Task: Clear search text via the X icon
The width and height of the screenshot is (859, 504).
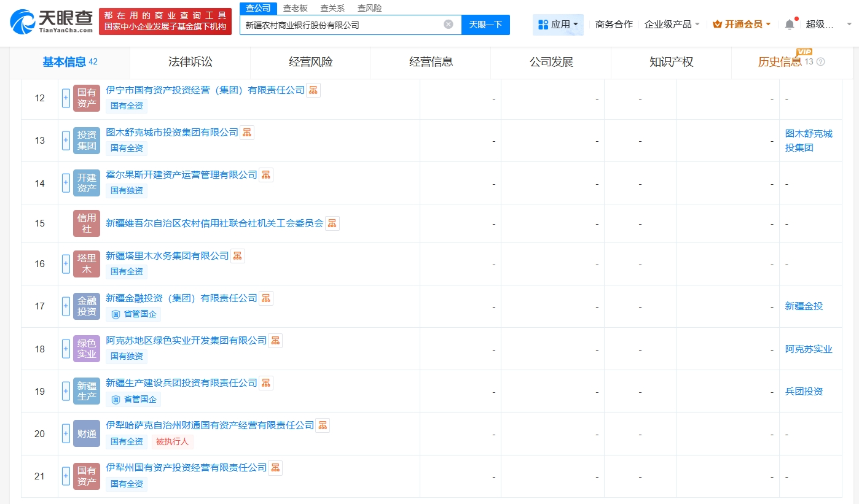Action: click(448, 25)
